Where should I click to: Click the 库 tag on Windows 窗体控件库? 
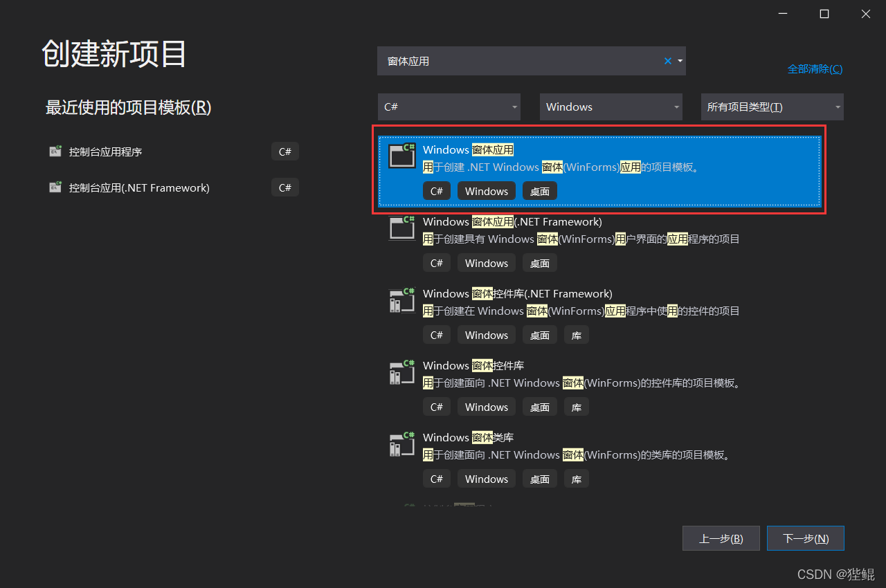pos(576,407)
